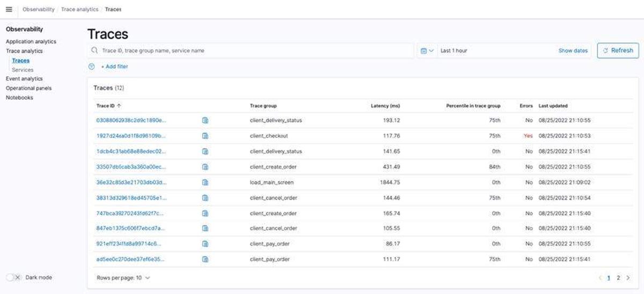Go to next page of traces arrow
644x294 pixels.
628,278
